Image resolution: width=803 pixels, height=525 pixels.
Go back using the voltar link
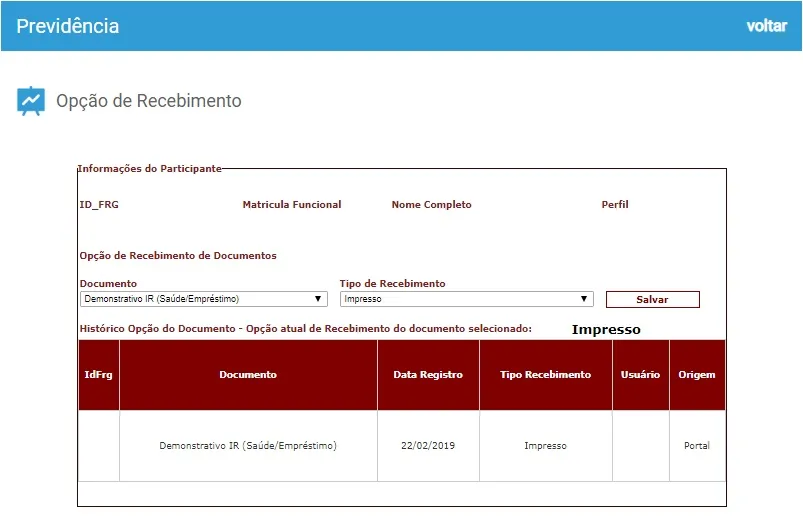point(766,26)
